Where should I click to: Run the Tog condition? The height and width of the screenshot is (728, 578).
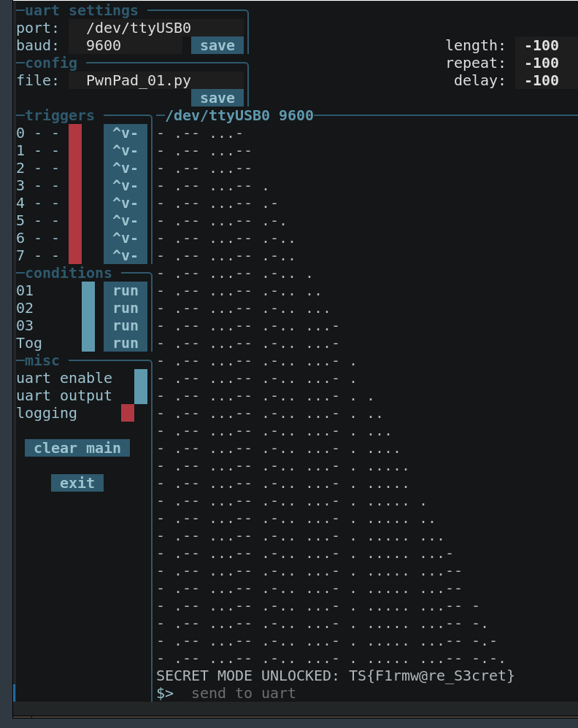125,343
